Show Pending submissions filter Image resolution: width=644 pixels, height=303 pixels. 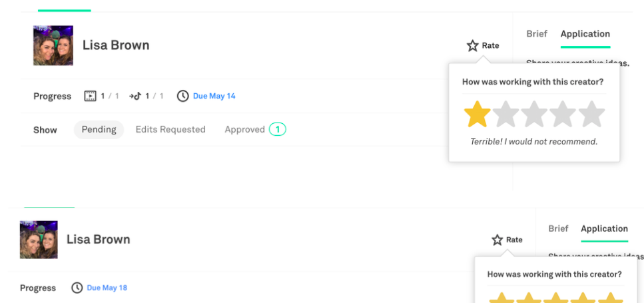coord(99,130)
